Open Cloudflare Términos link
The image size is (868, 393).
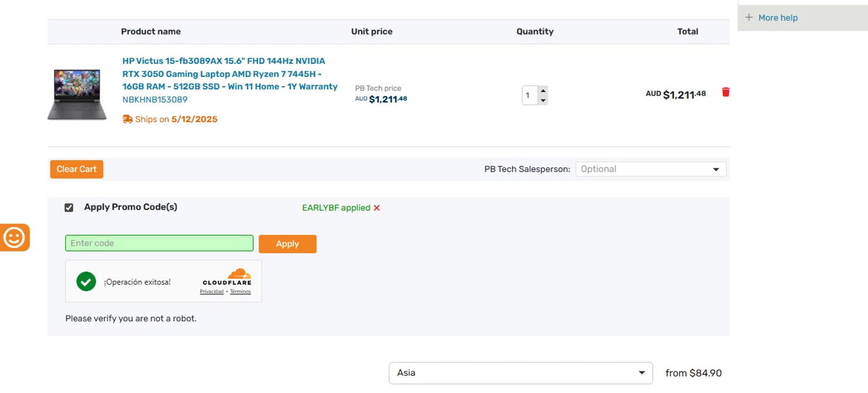click(x=240, y=291)
